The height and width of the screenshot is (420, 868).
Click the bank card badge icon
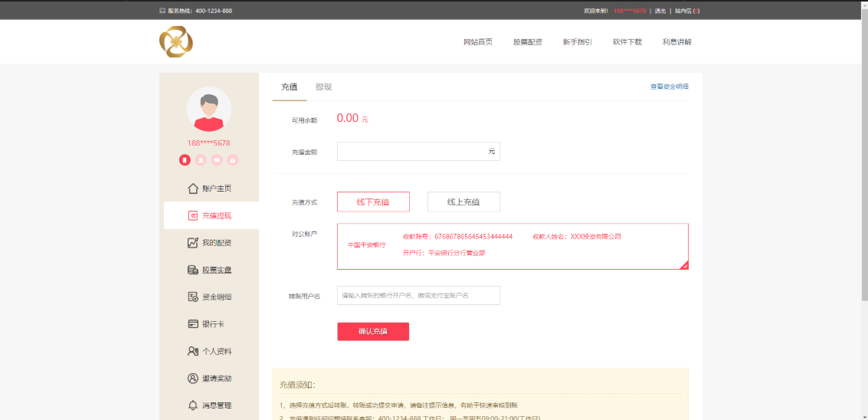pyautogui.click(x=217, y=160)
